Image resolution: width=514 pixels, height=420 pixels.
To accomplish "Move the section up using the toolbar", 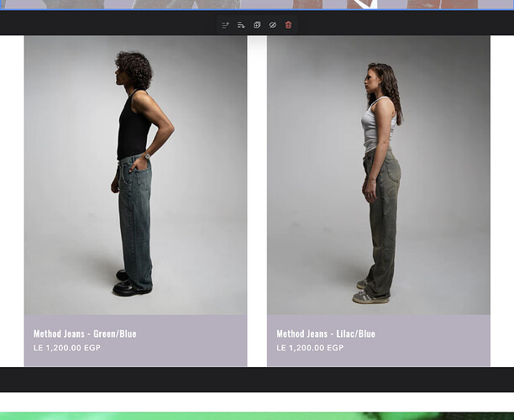I will tap(225, 25).
